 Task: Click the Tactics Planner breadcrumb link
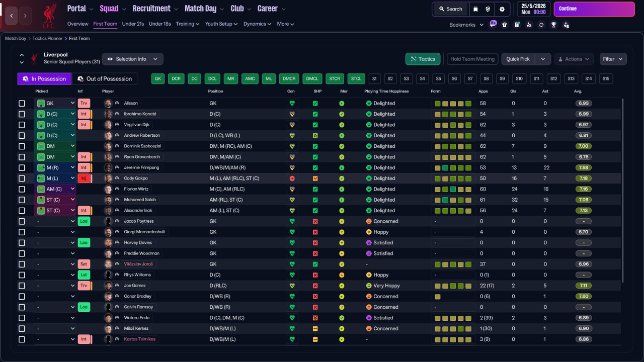click(x=47, y=38)
